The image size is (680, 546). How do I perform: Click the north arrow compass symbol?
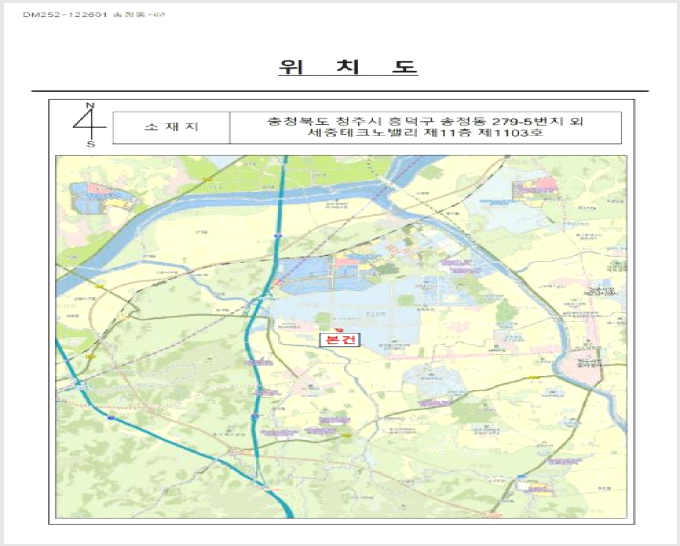[x=90, y=125]
